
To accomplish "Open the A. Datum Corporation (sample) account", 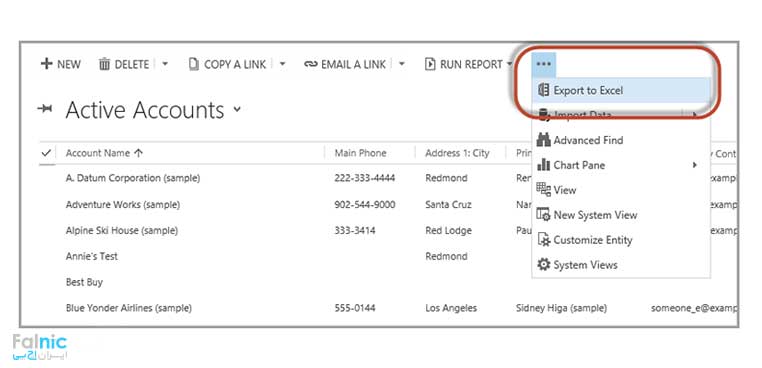I will [133, 178].
